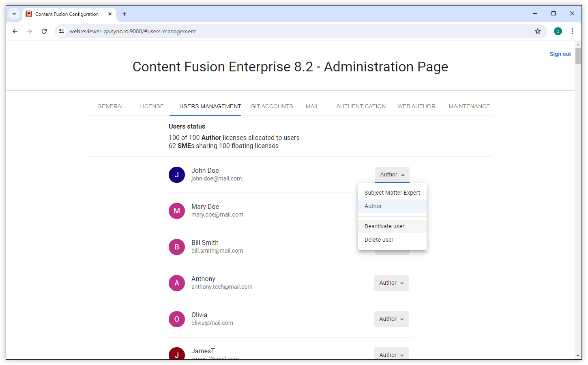Open Anthony's Author role dropdown
The width and height of the screenshot is (588, 365).
tap(391, 283)
